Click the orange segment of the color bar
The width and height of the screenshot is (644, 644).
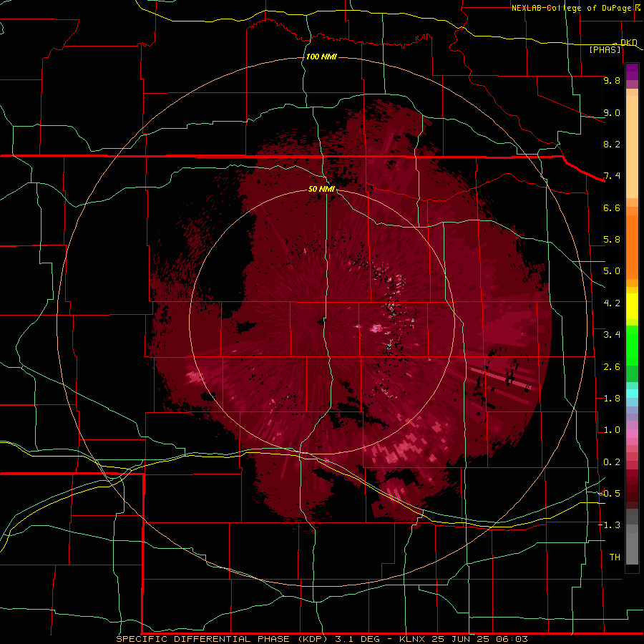632,246
